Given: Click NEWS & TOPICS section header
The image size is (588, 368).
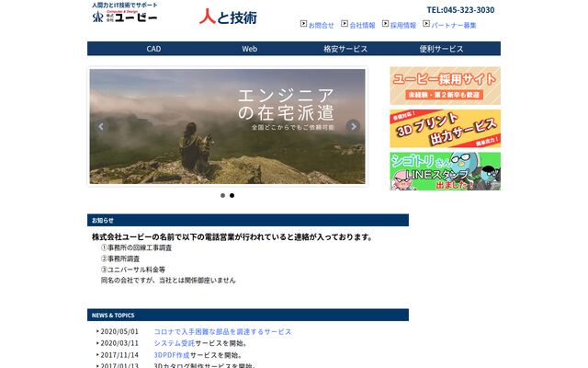Looking at the screenshot, I should [x=248, y=315].
